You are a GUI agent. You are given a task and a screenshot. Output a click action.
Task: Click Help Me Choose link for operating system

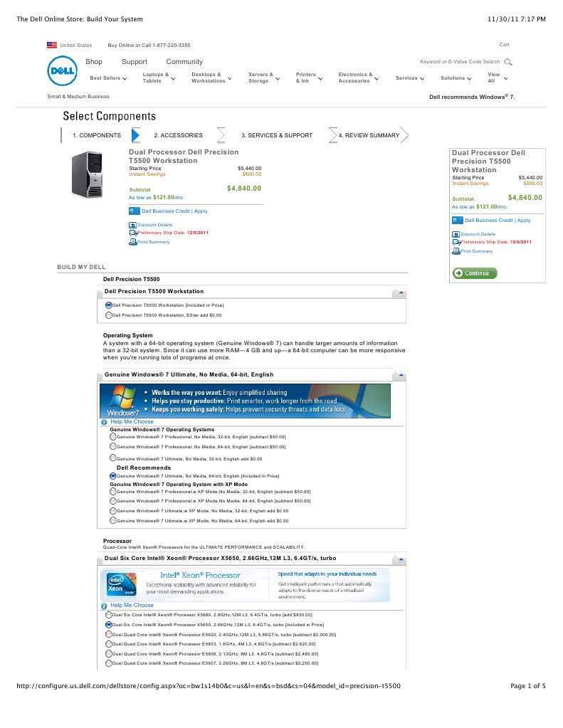tap(132, 421)
